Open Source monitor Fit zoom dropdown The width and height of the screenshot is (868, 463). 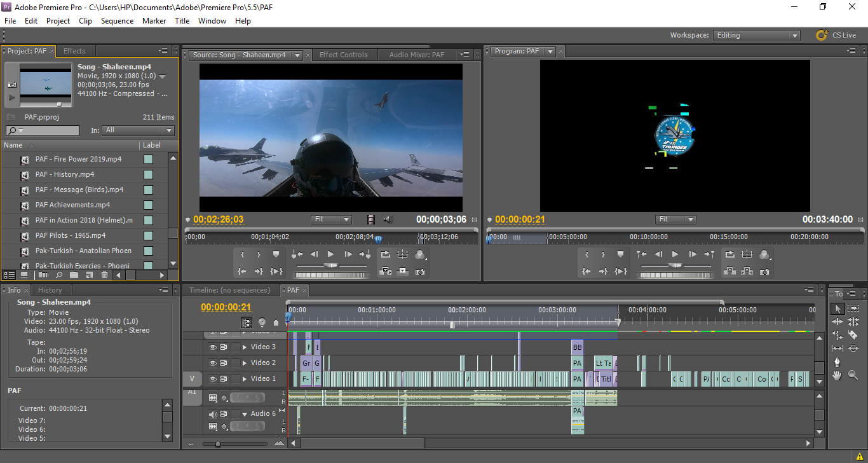[331, 219]
